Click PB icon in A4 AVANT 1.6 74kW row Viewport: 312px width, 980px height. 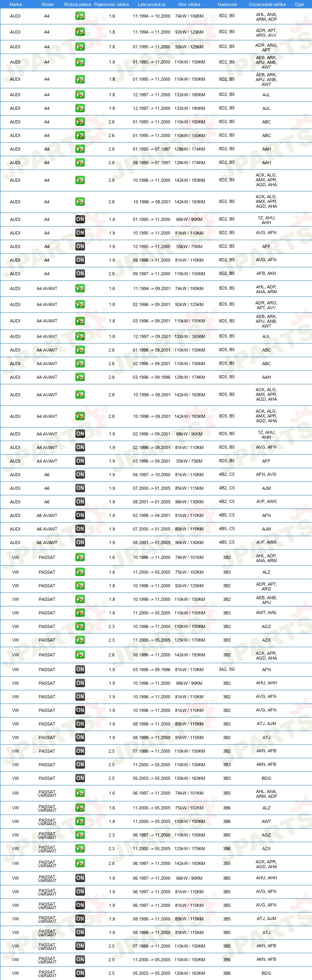80,288
